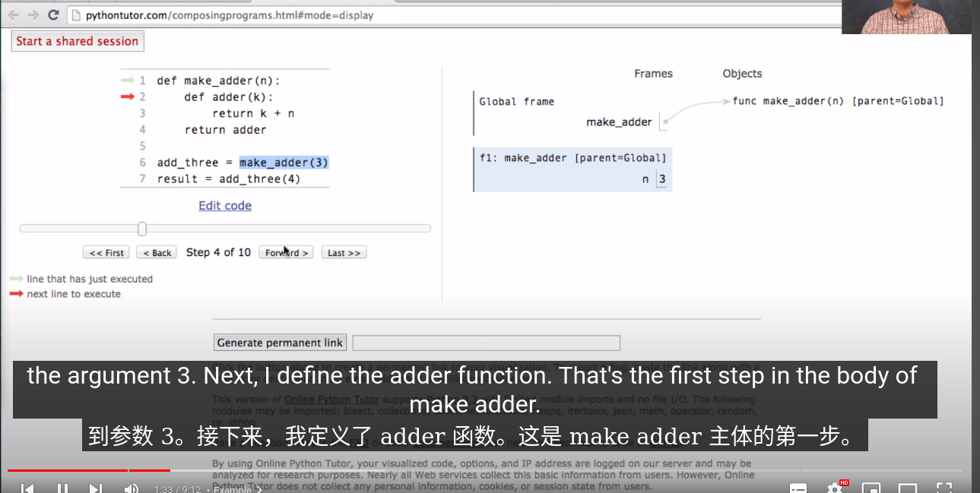
Task: Switch to theater mode
Action: (908, 488)
